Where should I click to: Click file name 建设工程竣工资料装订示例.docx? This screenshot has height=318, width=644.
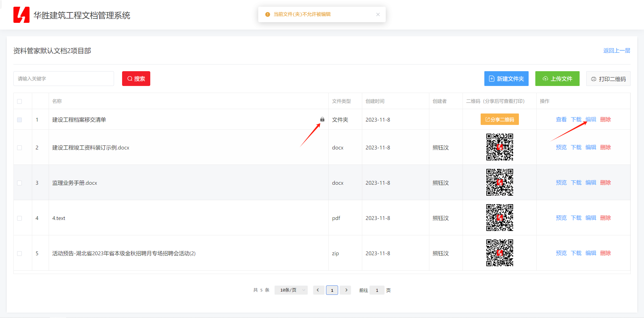pos(91,148)
